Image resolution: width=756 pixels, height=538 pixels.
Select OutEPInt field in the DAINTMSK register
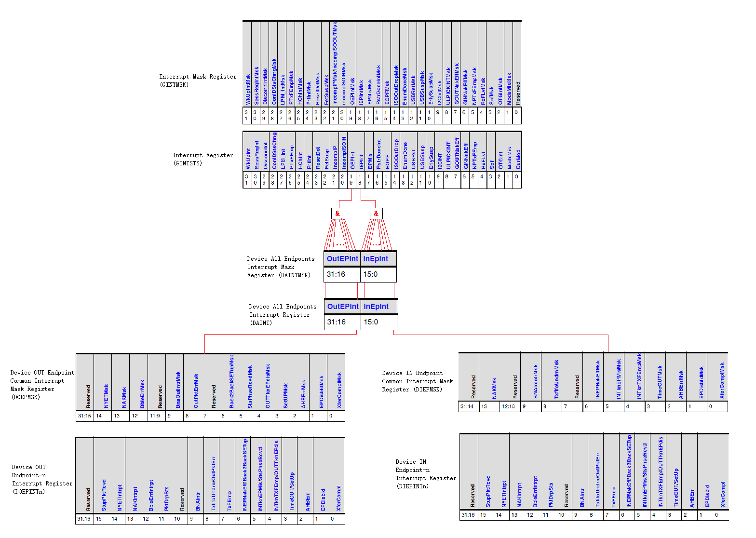[342, 259]
